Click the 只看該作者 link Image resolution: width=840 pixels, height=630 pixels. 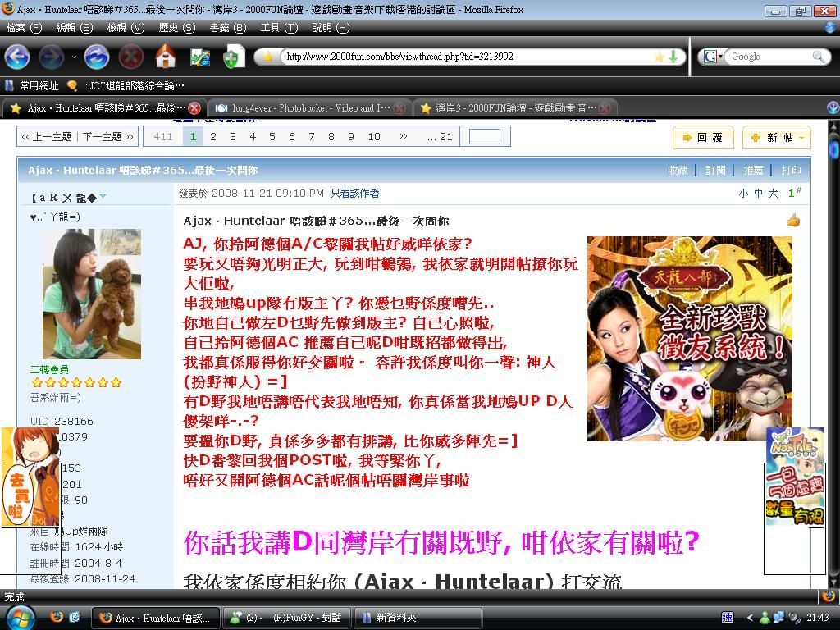[x=354, y=194]
